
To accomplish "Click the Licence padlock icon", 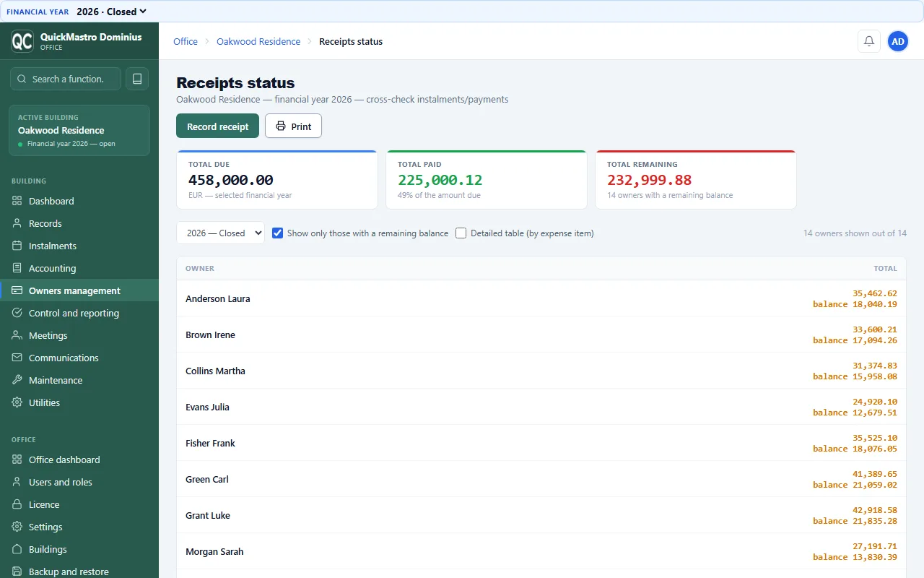I will click(x=17, y=504).
